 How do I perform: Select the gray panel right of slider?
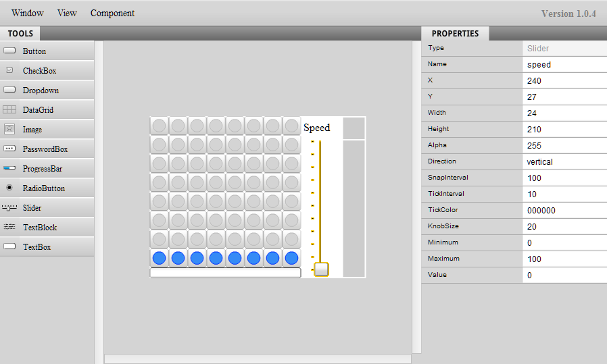[x=354, y=209]
